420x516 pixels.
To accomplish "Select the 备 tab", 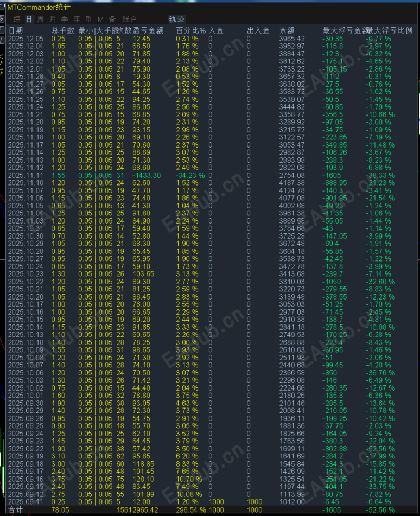I will [x=112, y=20].
